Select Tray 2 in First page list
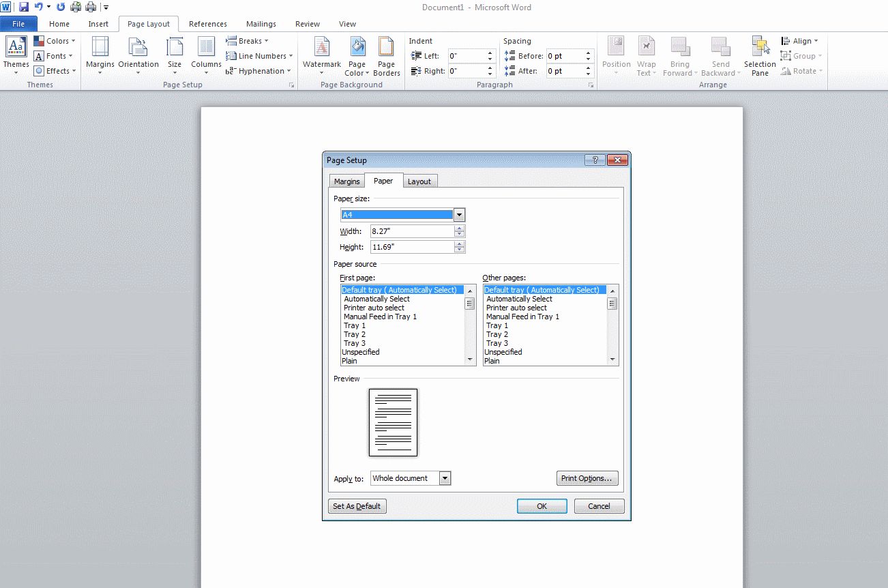888x588 pixels. coord(355,334)
